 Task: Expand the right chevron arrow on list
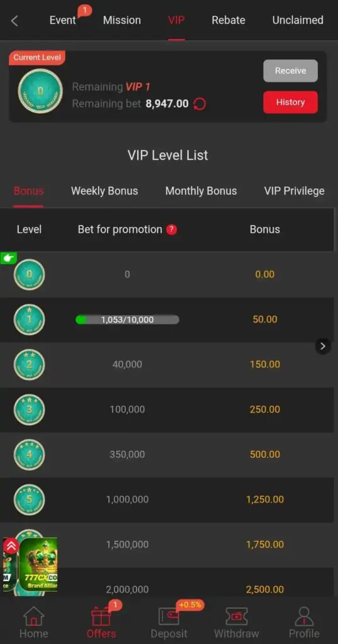tap(323, 347)
